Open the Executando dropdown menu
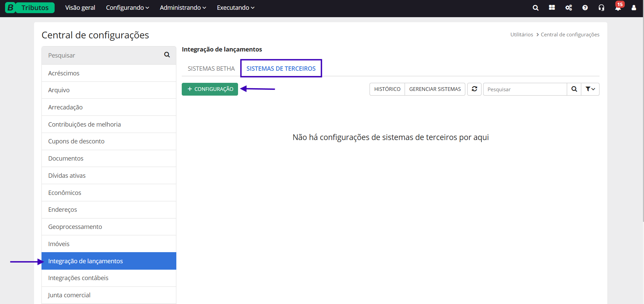644x304 pixels. tap(236, 8)
